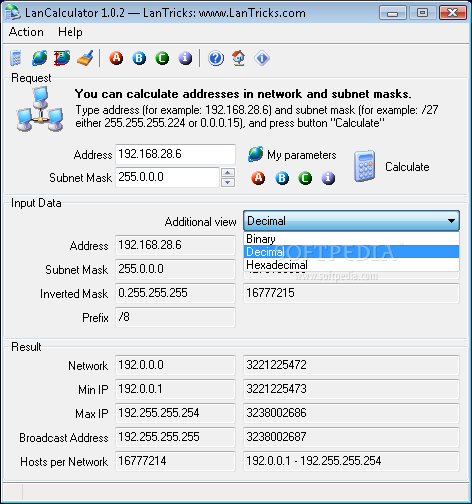Click the Broadcast Address field 192.255.255.255
Image resolution: width=472 pixels, height=504 pixels.
pos(176,437)
